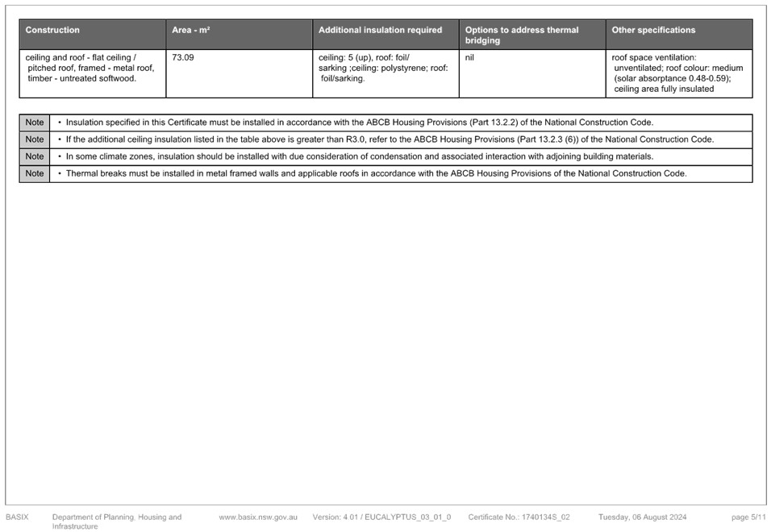
Task: Click the note text about thermal breaks in metal framed walls
Action: pyautogui.click(x=376, y=173)
